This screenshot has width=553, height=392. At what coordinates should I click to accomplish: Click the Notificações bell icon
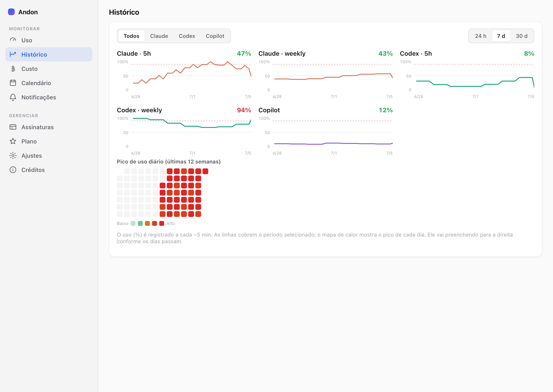pos(13,97)
